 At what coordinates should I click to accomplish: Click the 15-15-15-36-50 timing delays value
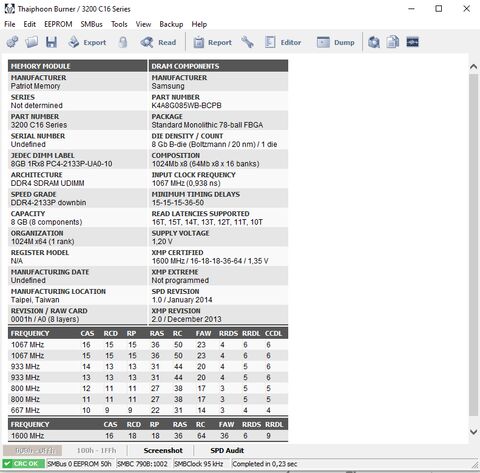[x=178, y=202]
